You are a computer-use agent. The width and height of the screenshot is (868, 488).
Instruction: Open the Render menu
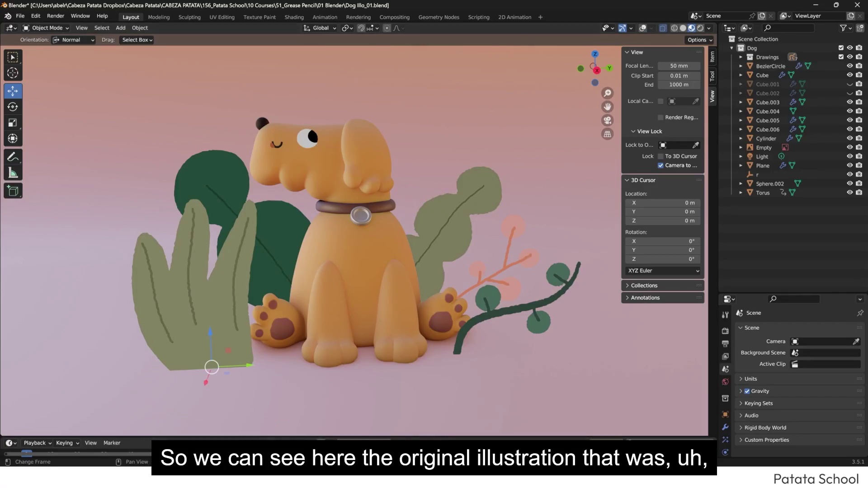(56, 16)
